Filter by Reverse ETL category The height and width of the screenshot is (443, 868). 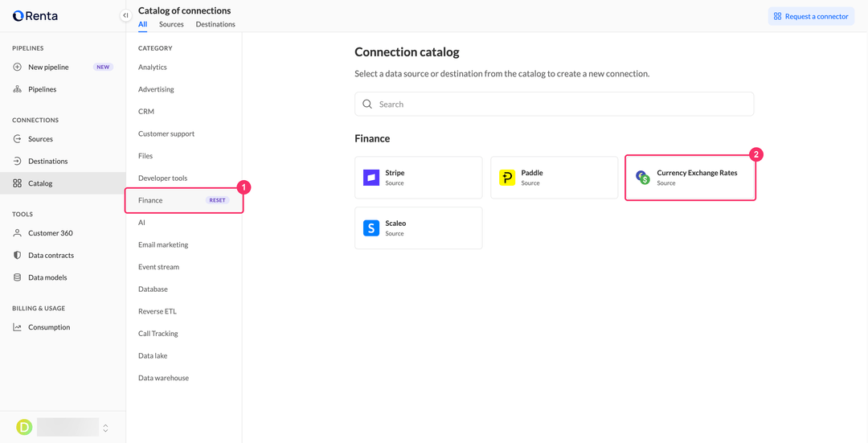(158, 311)
